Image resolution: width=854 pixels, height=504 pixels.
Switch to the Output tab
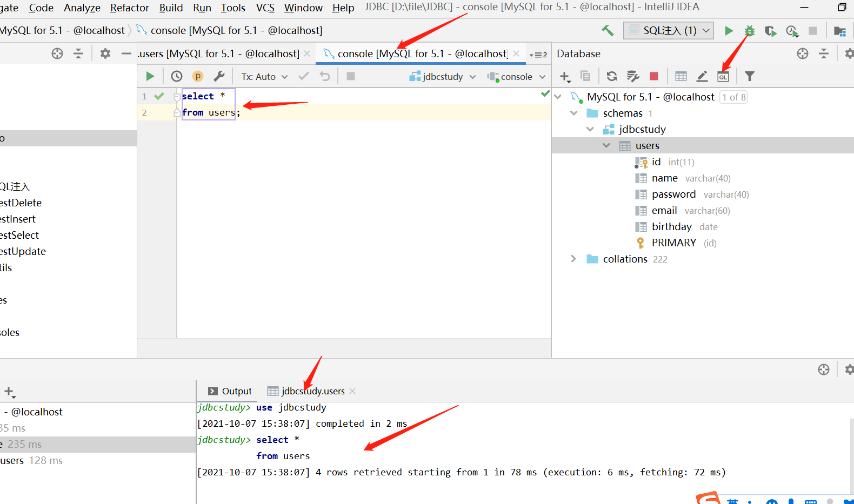pyautogui.click(x=230, y=391)
